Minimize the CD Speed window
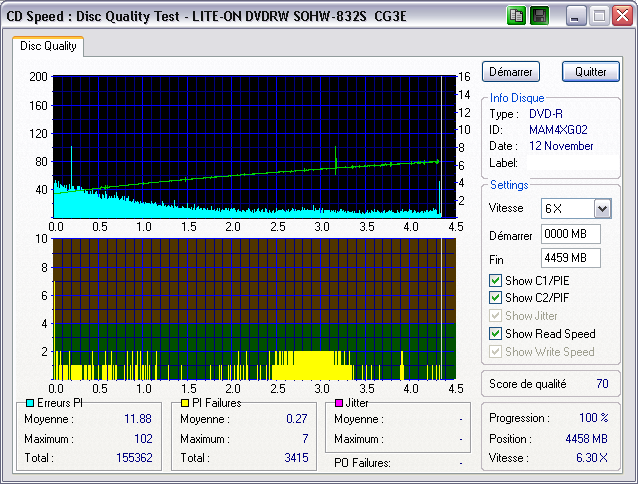Image resolution: width=638 pixels, height=484 pixels. pos(575,16)
